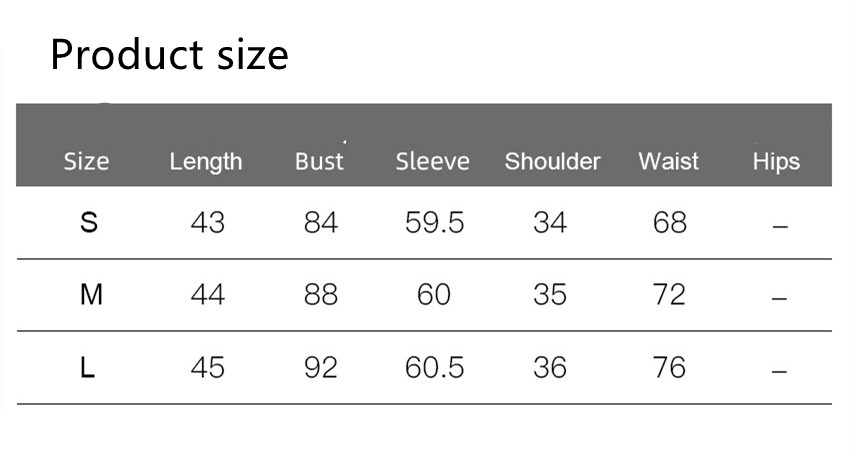This screenshot has width=850, height=454.
Task: Select the Bust column header
Action: tap(319, 162)
